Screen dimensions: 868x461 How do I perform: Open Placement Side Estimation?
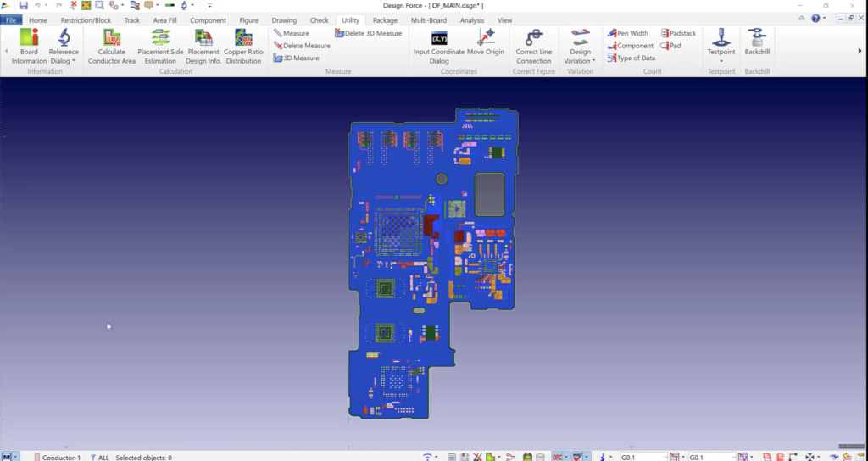160,47
